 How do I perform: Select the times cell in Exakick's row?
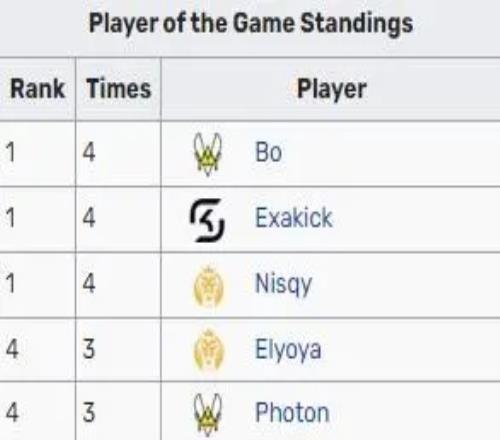pos(118,219)
